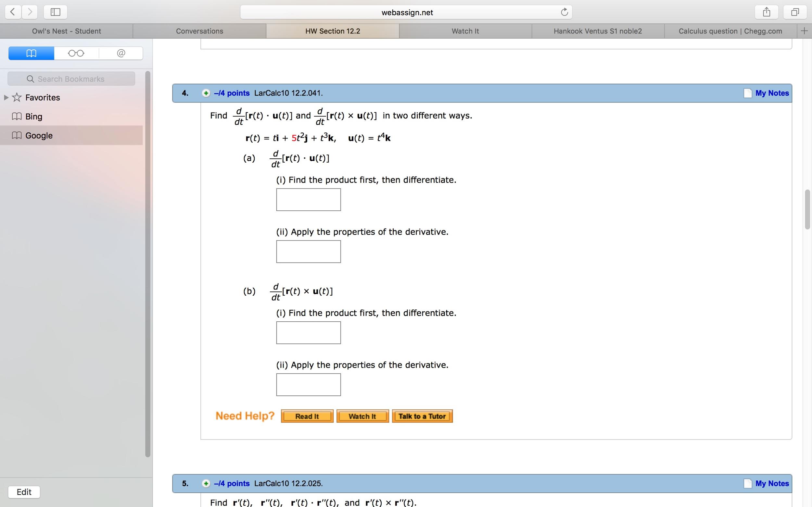
Task: Expand question 5 with the green plus
Action: coord(206,483)
